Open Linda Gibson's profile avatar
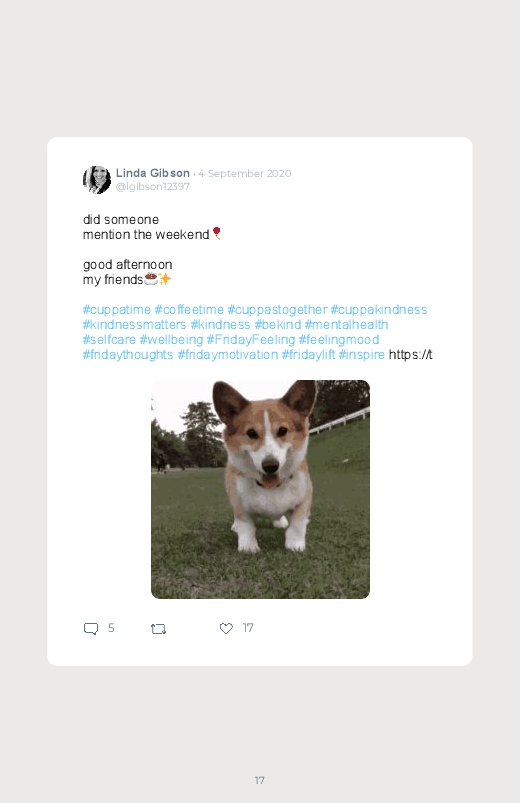Screen dimensions: 520x803 click(97, 180)
